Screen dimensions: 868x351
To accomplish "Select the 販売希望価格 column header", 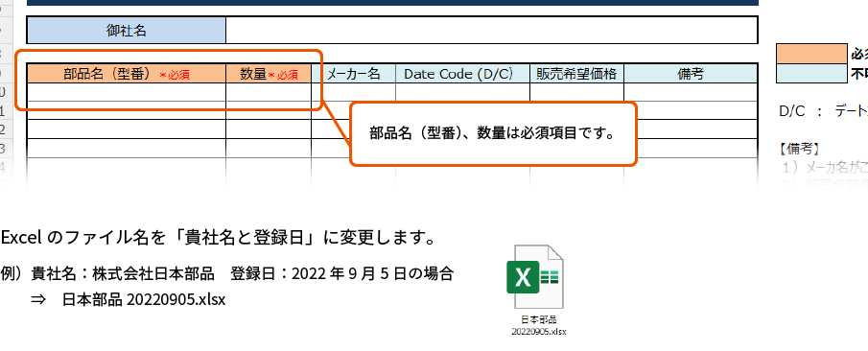I will (576, 74).
